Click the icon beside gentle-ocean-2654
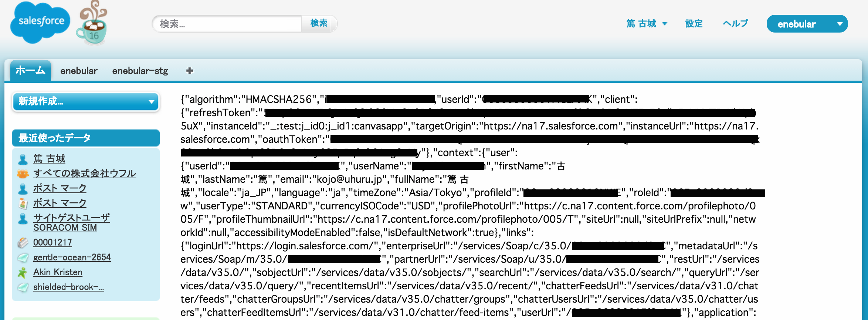This screenshot has width=868, height=320. click(23, 257)
